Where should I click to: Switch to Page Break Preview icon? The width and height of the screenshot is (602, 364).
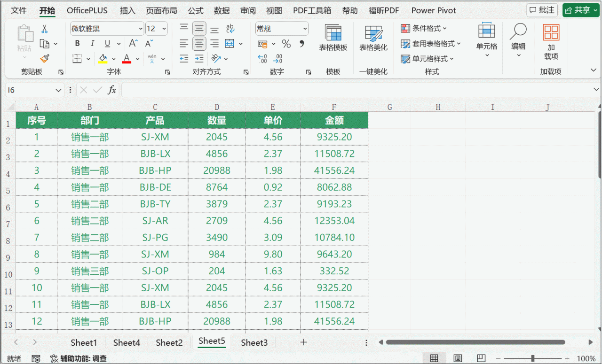tap(481, 358)
